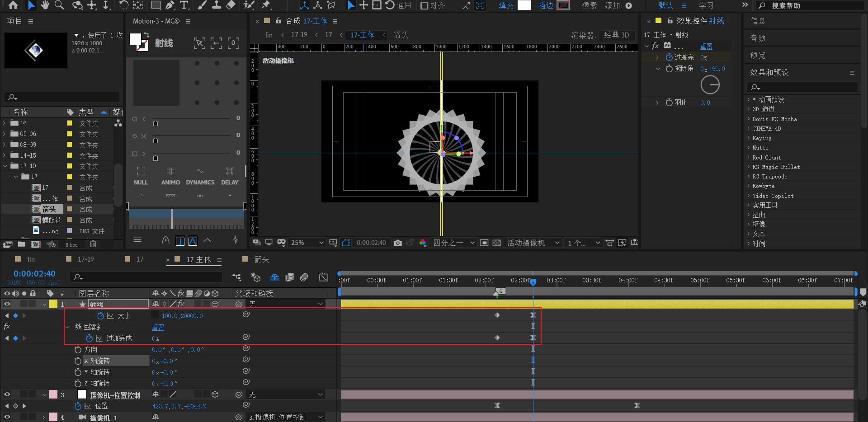
Task: Select the Zoom magnifier tool
Action: click(x=59, y=5)
